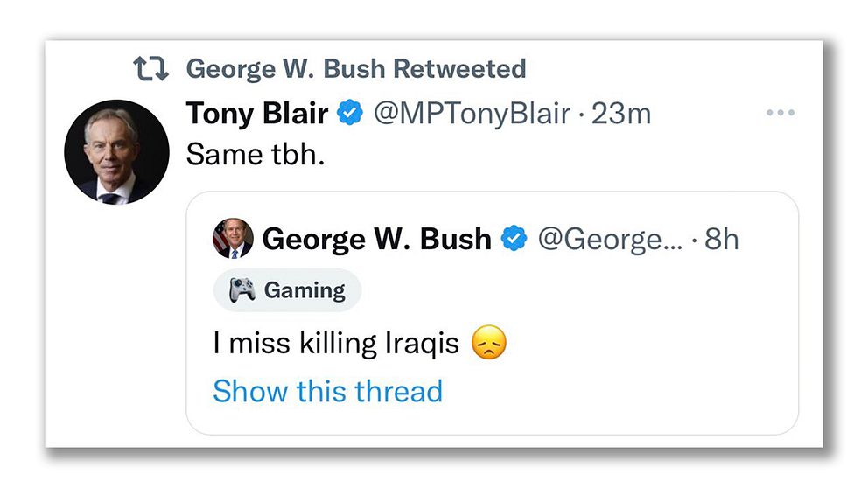This screenshot has width=868, height=488.
Task: Click the sad face emoji
Action: point(489,342)
